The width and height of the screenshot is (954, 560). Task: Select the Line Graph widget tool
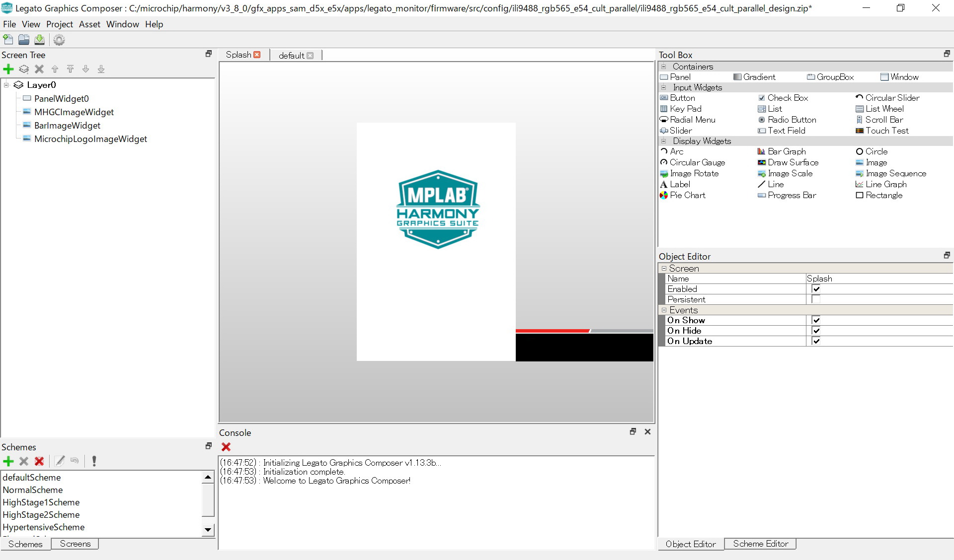pyautogui.click(x=881, y=184)
